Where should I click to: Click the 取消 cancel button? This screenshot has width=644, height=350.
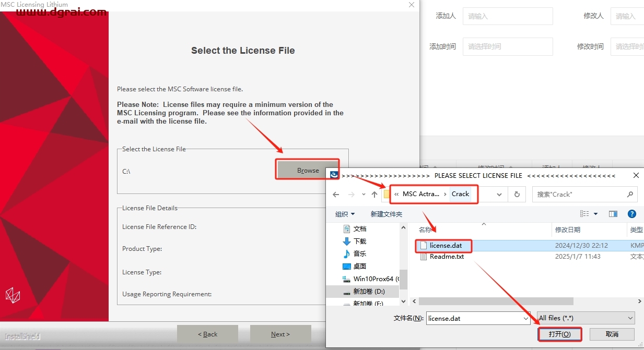point(612,334)
